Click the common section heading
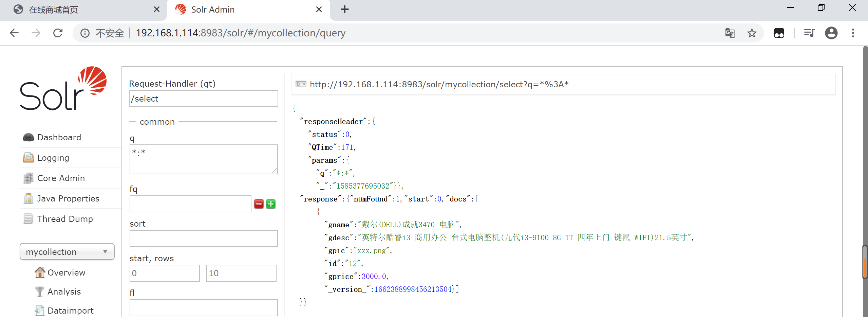Image resolution: width=868 pixels, height=317 pixels. [157, 122]
